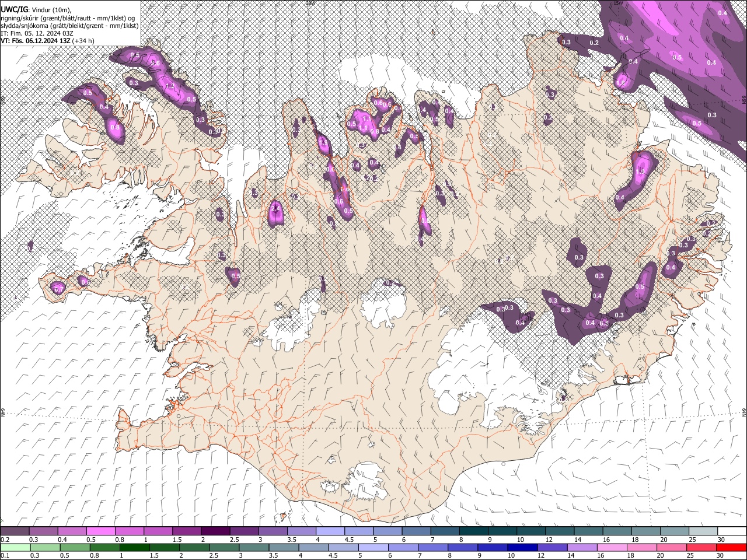
Task: Click the '2.4' precipitation value on the map
Action: pyautogui.click(x=275, y=208)
